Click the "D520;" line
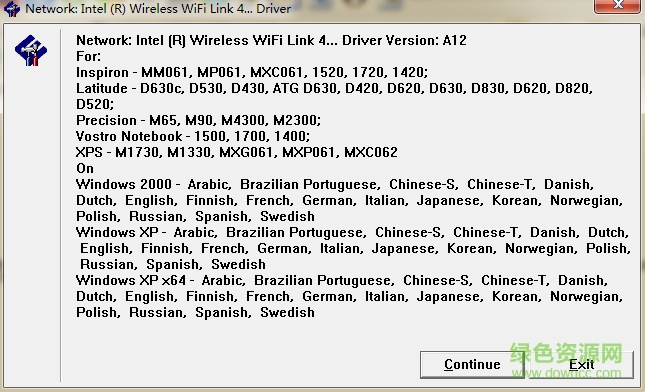 click(95, 104)
